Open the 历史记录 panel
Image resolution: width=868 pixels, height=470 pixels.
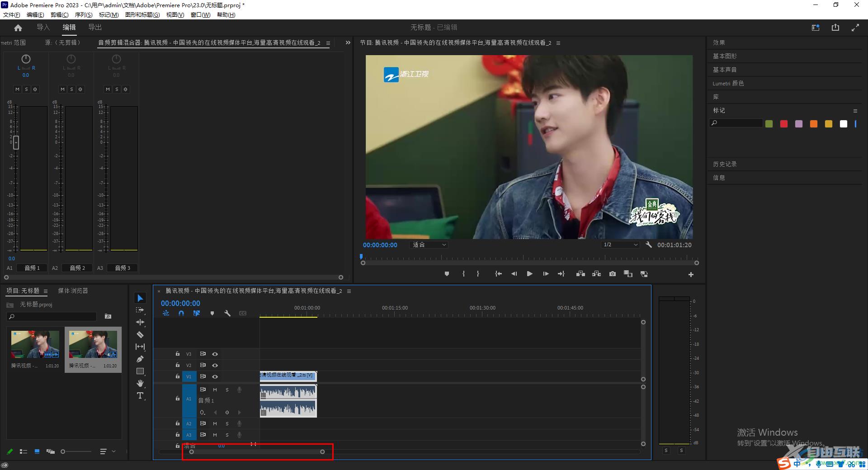[725, 164]
